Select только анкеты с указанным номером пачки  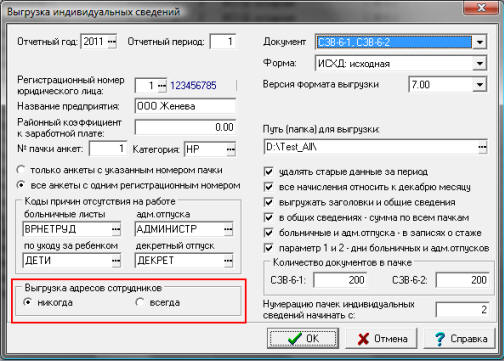coord(21,170)
